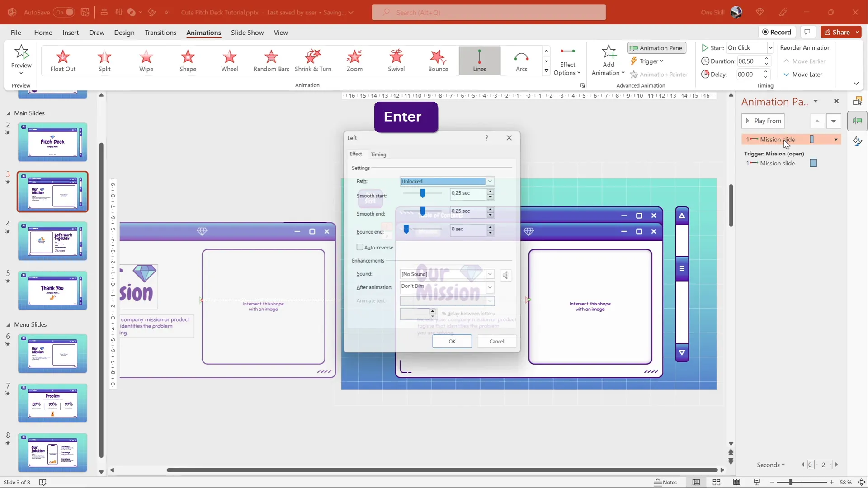Apply the Shrink & Turn animation
Image resolution: width=868 pixels, height=488 pixels.
click(313, 61)
